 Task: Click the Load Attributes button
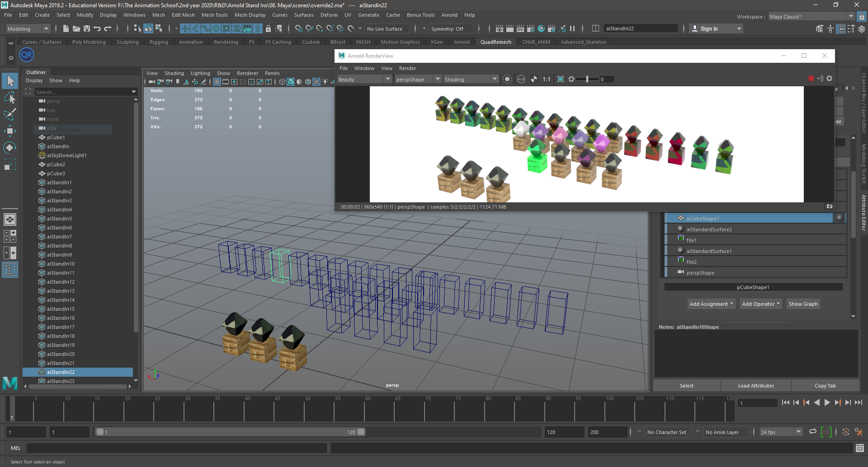click(755, 385)
